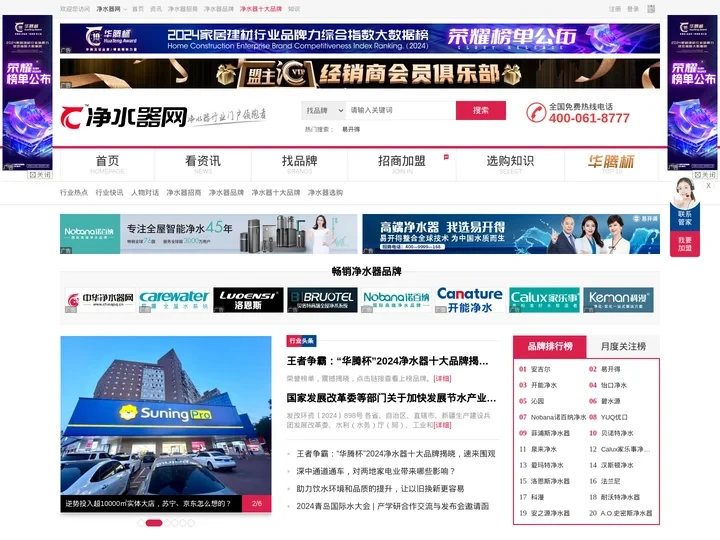The width and height of the screenshot is (720, 540).
Task: Select the active red carousel indicator dot
Action: click(154, 523)
